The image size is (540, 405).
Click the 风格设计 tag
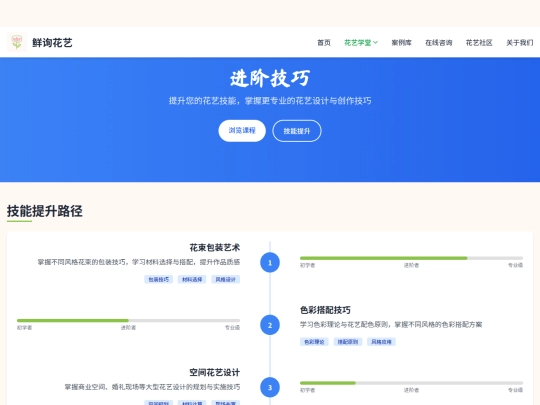(226, 279)
